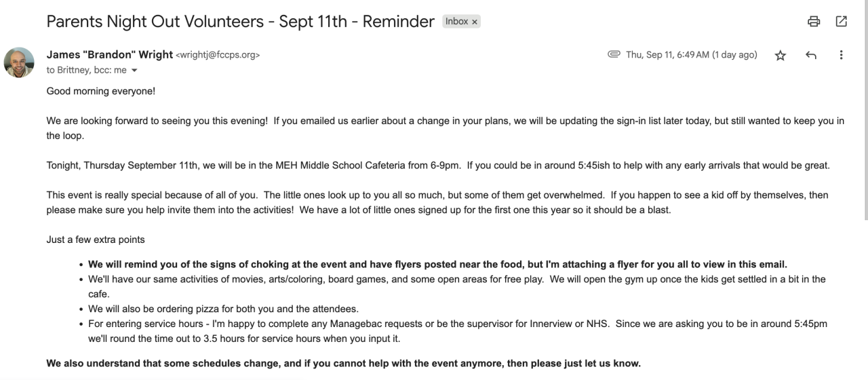Click the email subject heading

click(240, 21)
